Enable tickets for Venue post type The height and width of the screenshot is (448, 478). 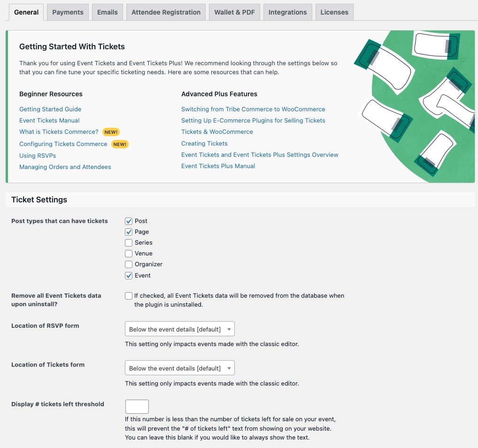tap(129, 254)
